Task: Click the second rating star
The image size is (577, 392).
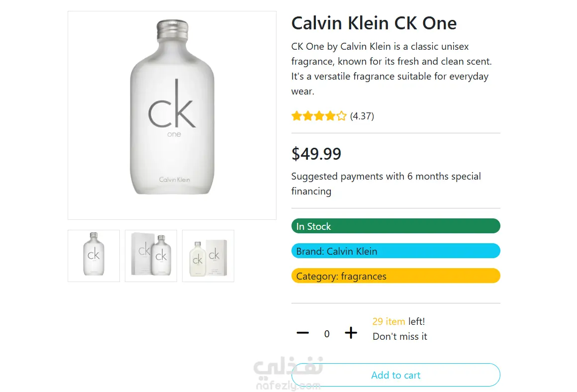Action: click(308, 116)
